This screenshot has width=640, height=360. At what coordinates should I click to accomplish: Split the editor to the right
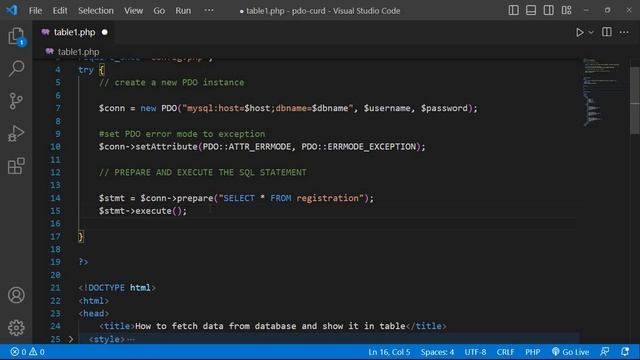[607, 32]
